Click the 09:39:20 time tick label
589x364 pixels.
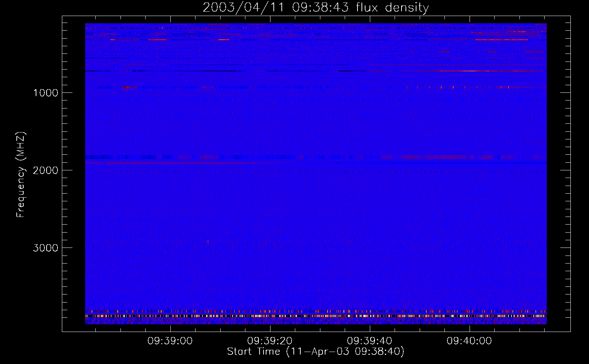coord(270,341)
